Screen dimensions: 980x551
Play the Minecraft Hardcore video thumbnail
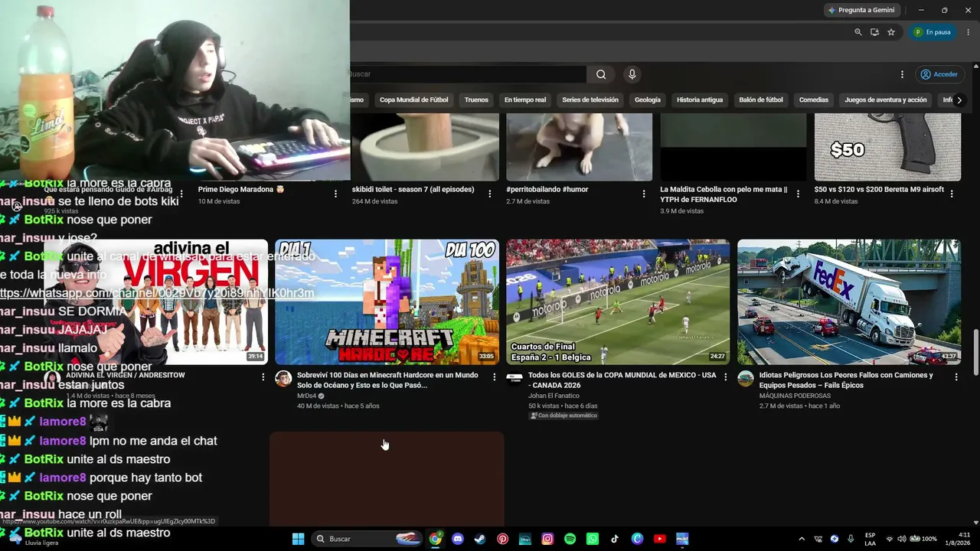pos(387,302)
